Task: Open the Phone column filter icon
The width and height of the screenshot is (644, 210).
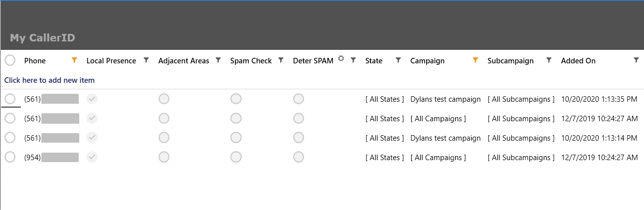Action: click(74, 60)
